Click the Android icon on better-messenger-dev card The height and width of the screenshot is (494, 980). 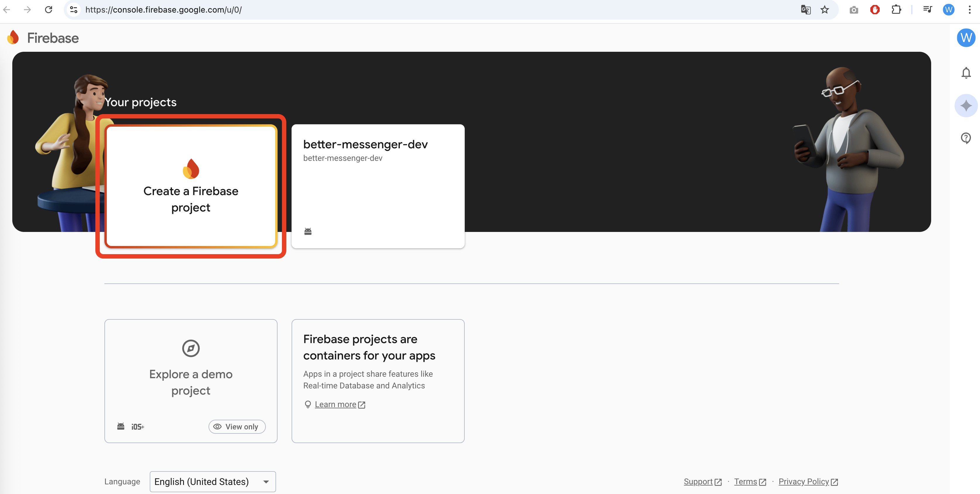click(x=308, y=231)
